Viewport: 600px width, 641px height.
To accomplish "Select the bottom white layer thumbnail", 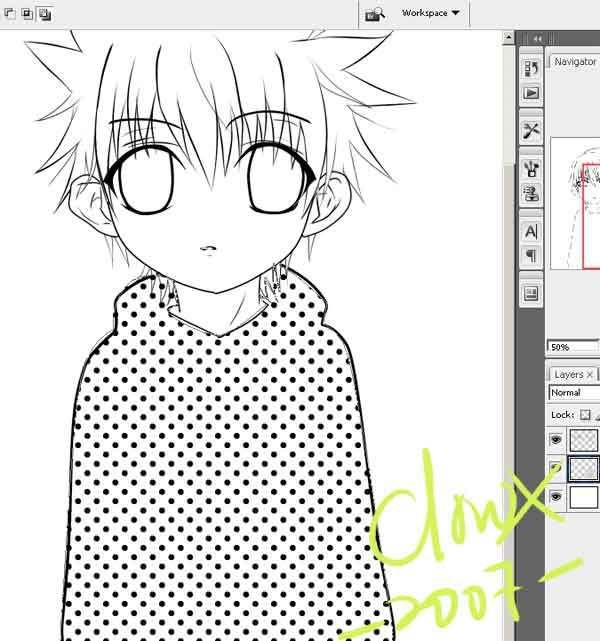I will [584, 497].
